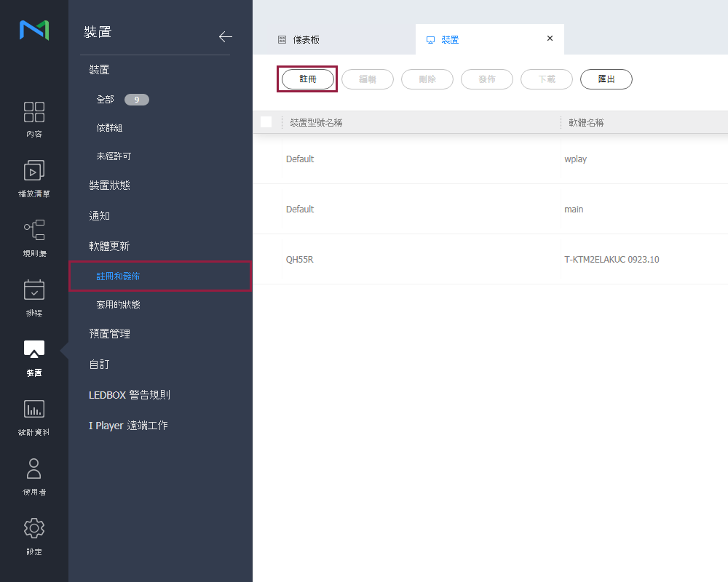Open the 規則集 (Ruleset) section
This screenshot has width=728, height=582.
34,239
